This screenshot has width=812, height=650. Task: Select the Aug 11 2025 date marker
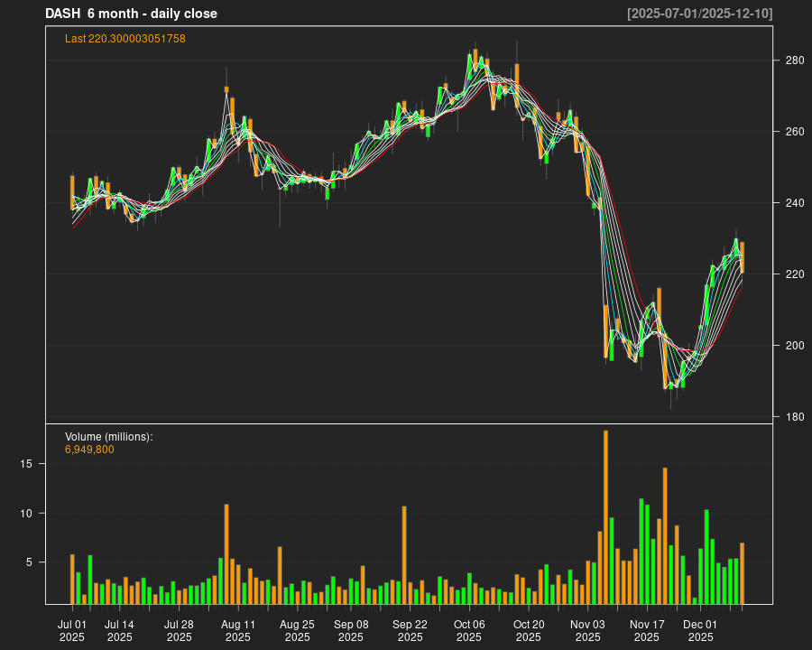click(238, 630)
